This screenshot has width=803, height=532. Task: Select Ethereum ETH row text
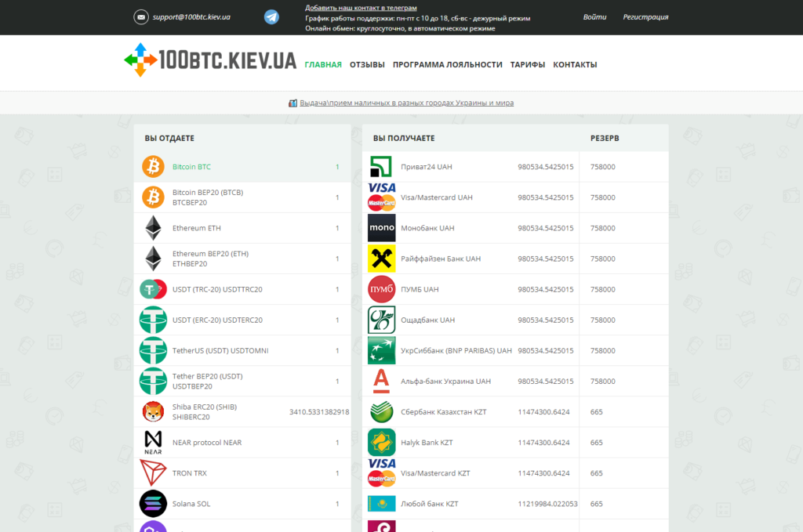(x=197, y=228)
